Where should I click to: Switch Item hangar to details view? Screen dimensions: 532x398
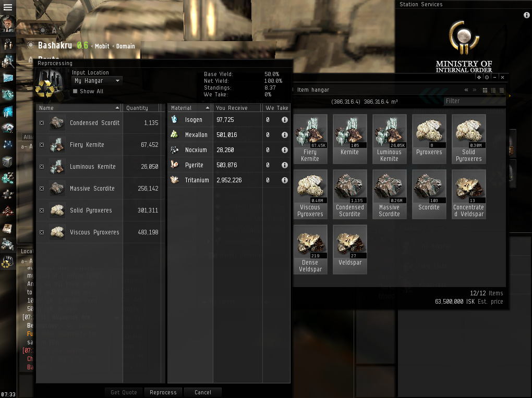click(x=493, y=90)
